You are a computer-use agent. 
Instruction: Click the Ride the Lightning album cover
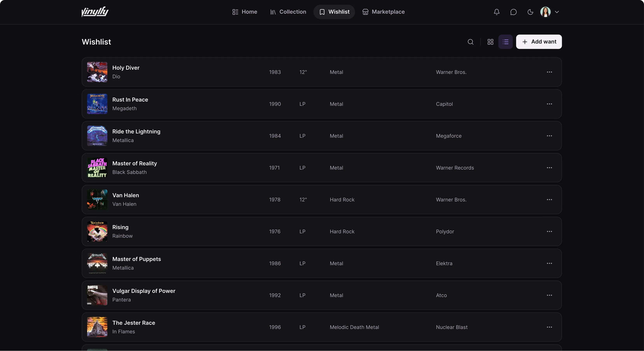[x=97, y=136]
